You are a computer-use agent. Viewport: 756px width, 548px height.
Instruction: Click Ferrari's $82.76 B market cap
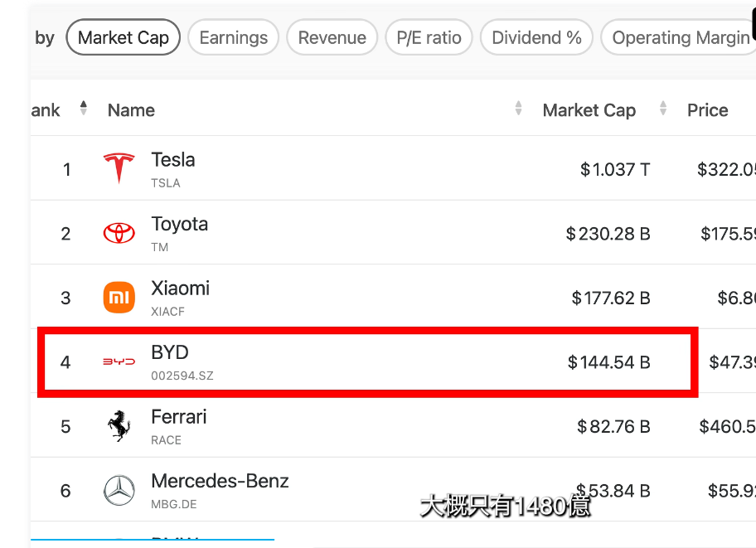pos(613,426)
